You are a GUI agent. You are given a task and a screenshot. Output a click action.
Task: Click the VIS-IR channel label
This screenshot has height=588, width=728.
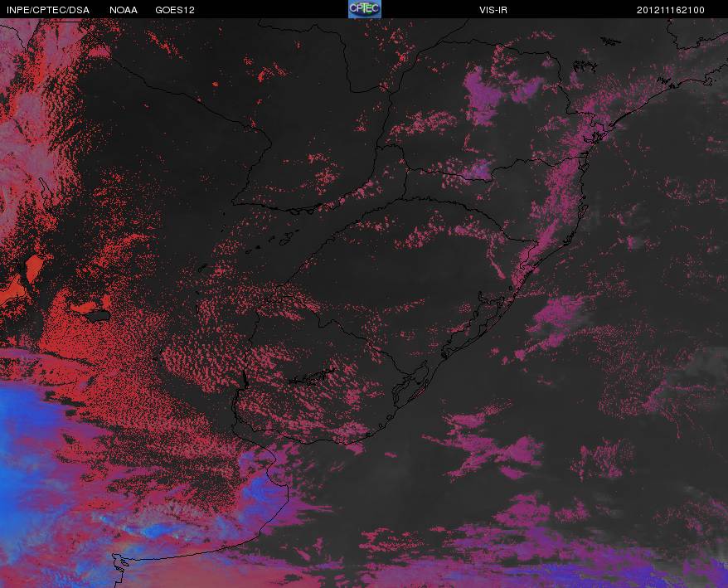(x=493, y=10)
